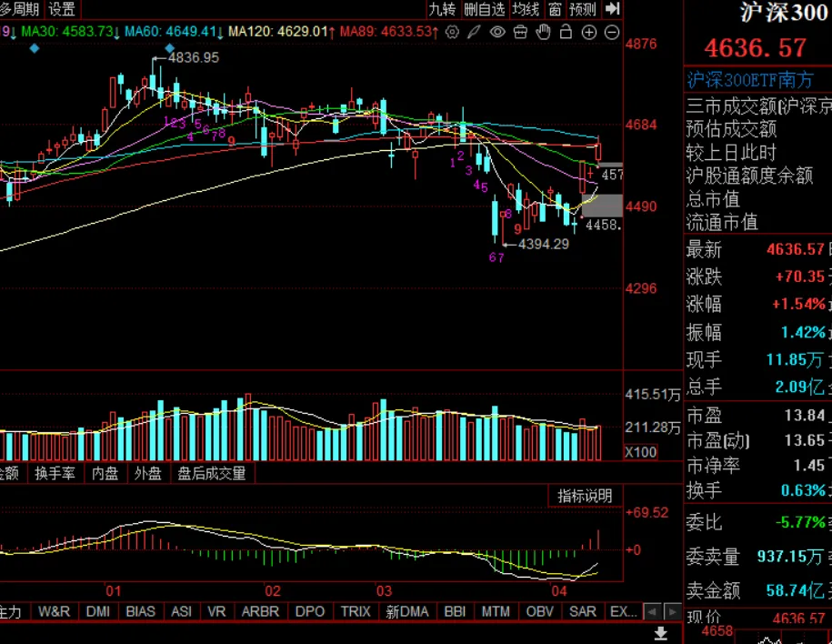Open the toolbox briefcase icon

tap(520, 33)
